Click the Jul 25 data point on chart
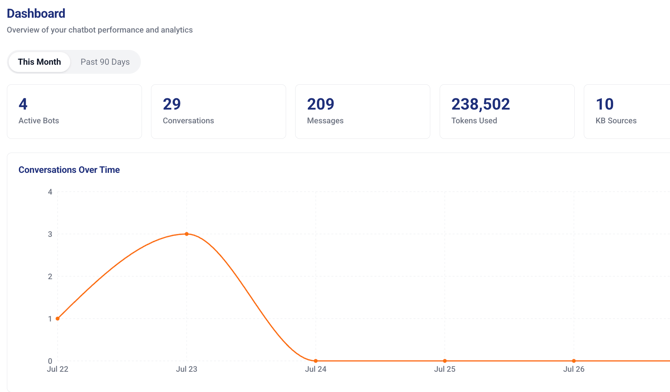 pos(445,361)
